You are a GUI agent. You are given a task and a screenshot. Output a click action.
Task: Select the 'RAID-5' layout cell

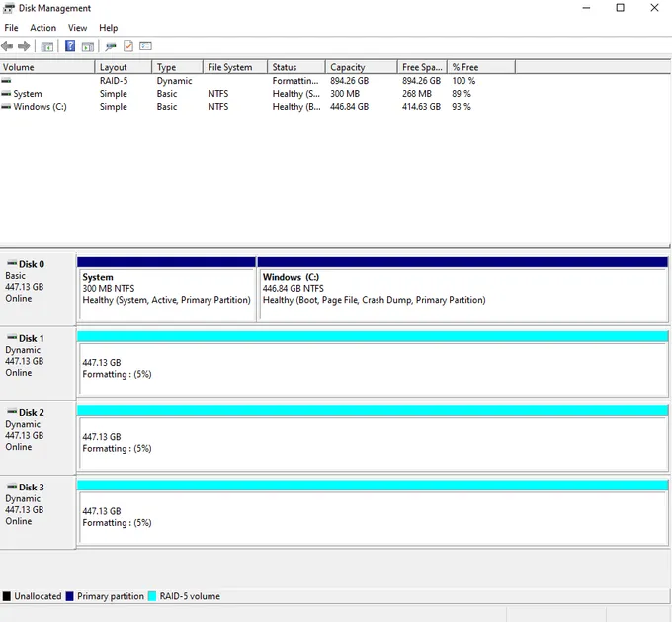click(x=114, y=81)
